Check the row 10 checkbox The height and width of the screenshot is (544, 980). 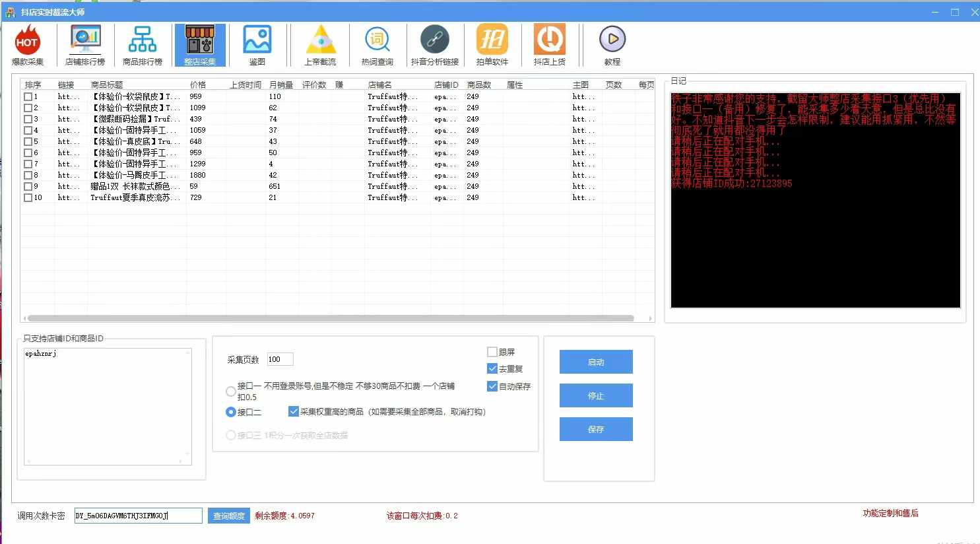click(28, 197)
